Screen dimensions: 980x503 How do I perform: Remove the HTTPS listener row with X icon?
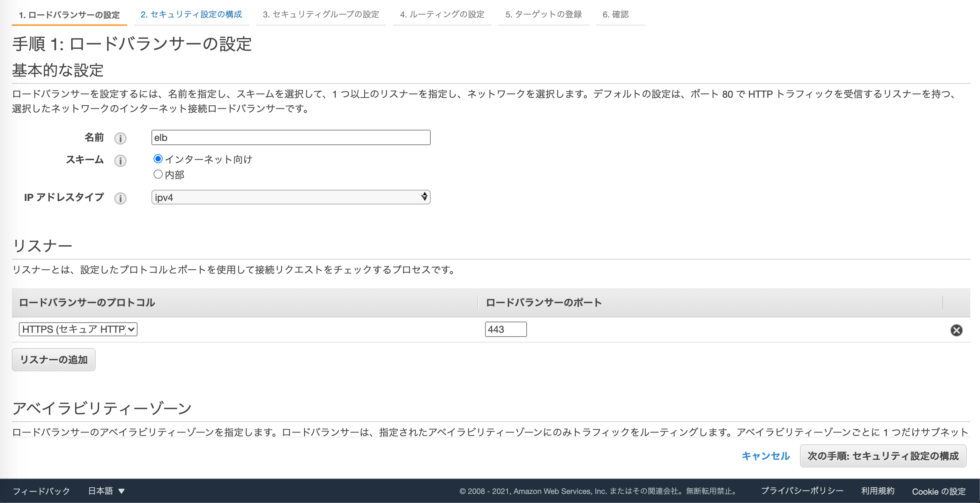pyautogui.click(x=956, y=330)
